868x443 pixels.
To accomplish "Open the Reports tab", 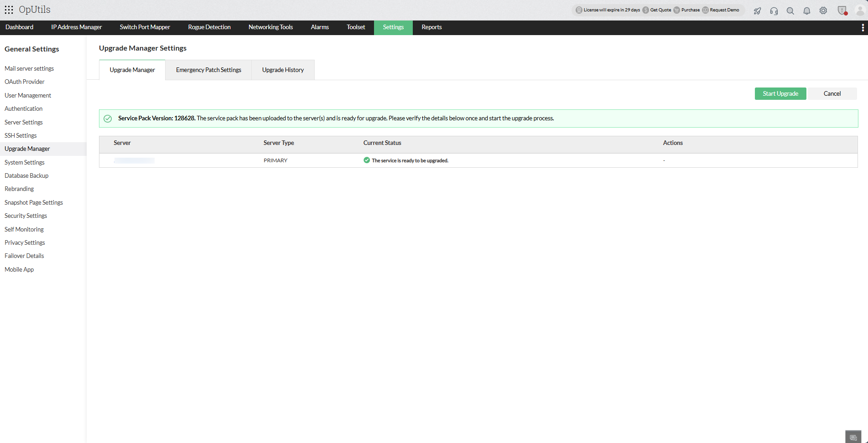I will tap(431, 27).
